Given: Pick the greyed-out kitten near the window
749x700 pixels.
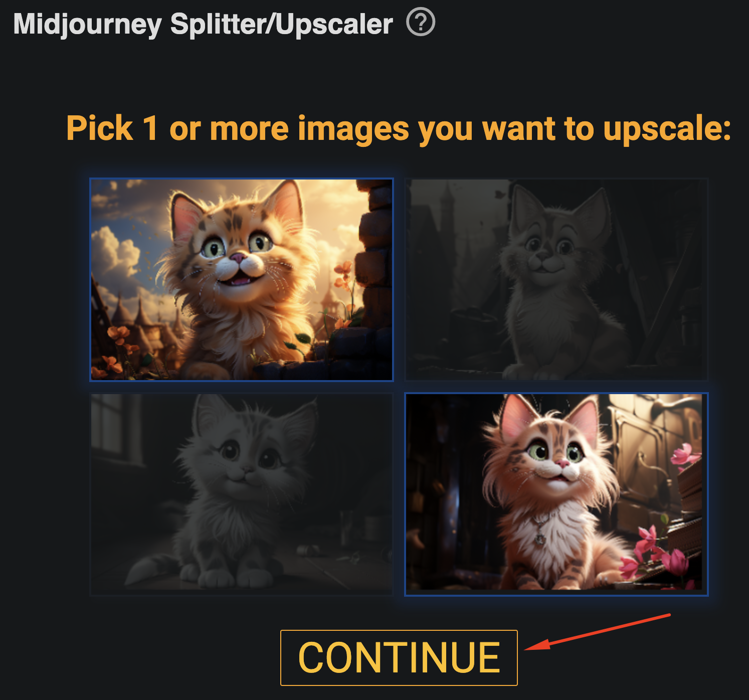Looking at the screenshot, I should [x=242, y=494].
